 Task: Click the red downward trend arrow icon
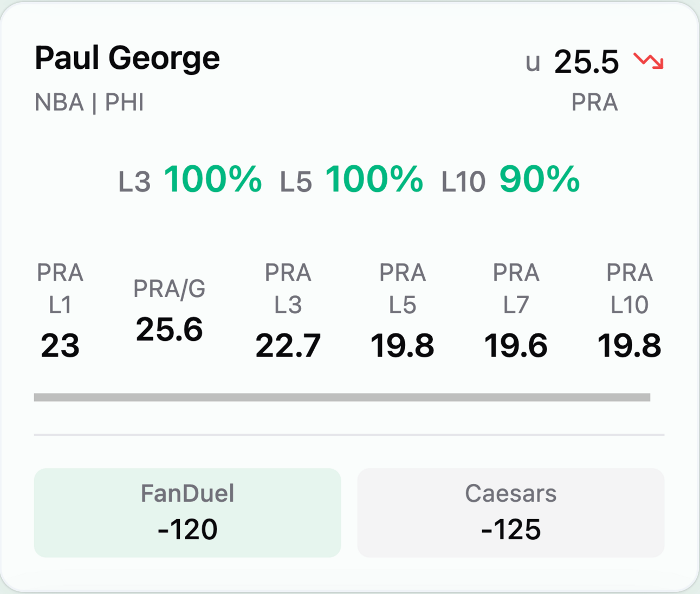tap(649, 61)
